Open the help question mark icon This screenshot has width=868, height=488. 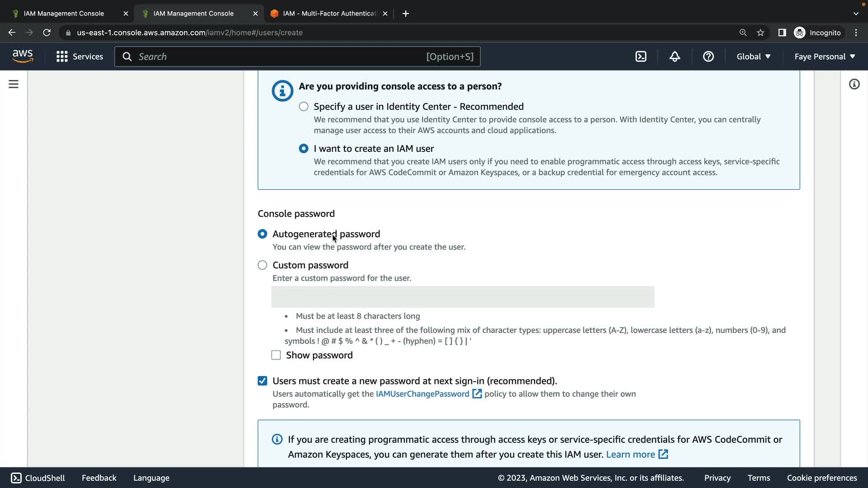tap(708, 56)
